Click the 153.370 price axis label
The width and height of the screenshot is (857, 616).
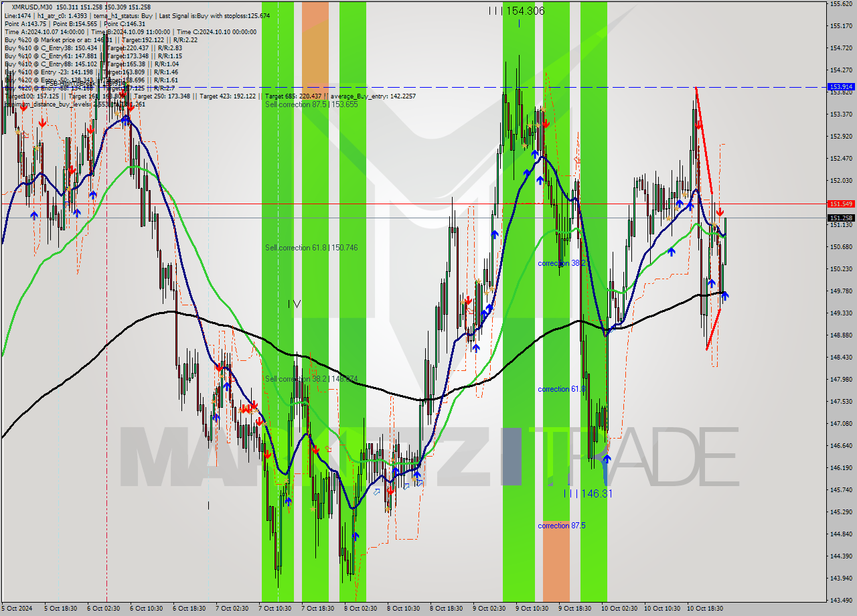841,114
